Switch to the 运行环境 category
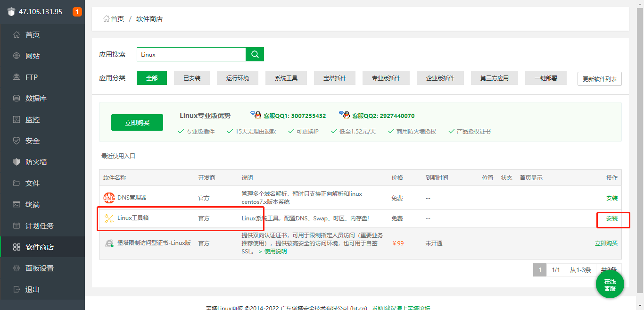This screenshot has height=310, width=644. tap(238, 78)
